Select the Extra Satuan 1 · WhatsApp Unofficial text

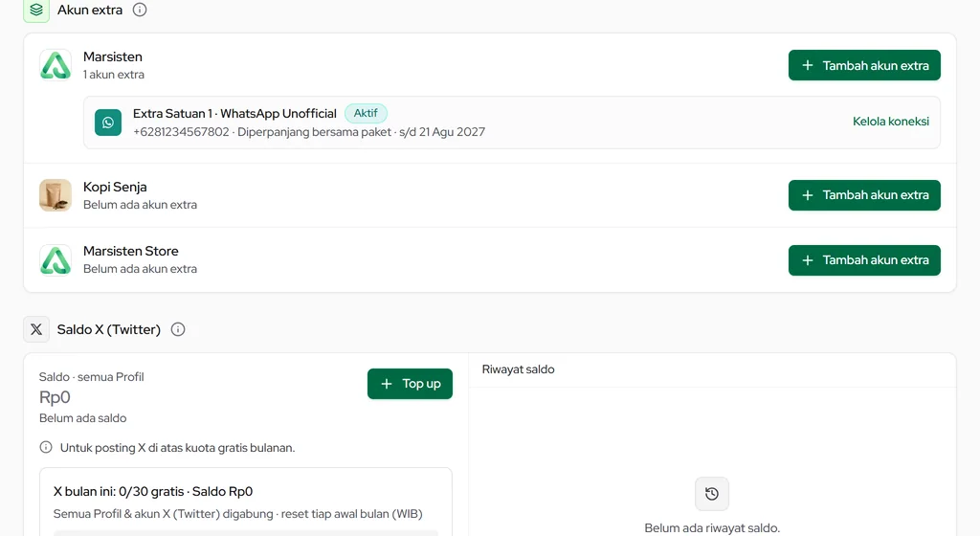click(x=234, y=114)
